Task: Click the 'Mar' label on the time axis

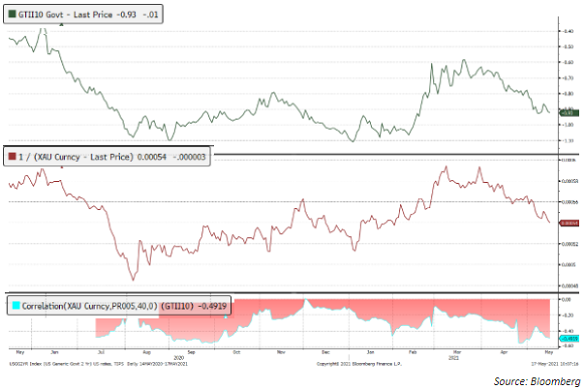Action: point(457,352)
